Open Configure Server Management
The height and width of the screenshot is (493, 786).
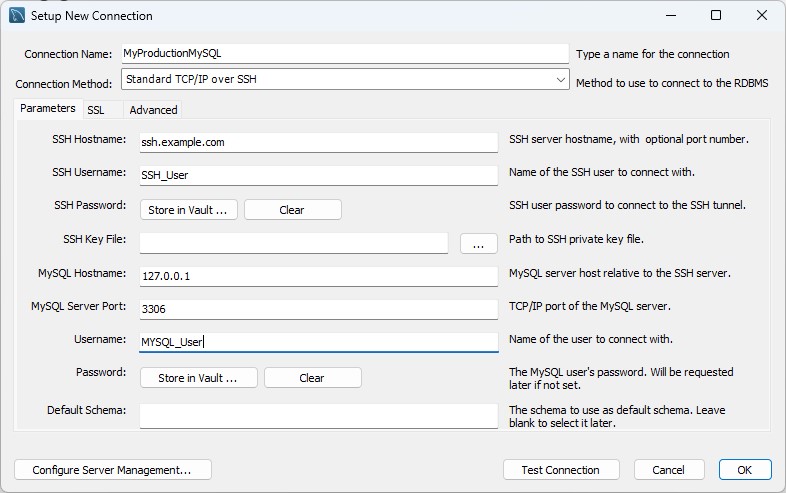[x=113, y=470]
